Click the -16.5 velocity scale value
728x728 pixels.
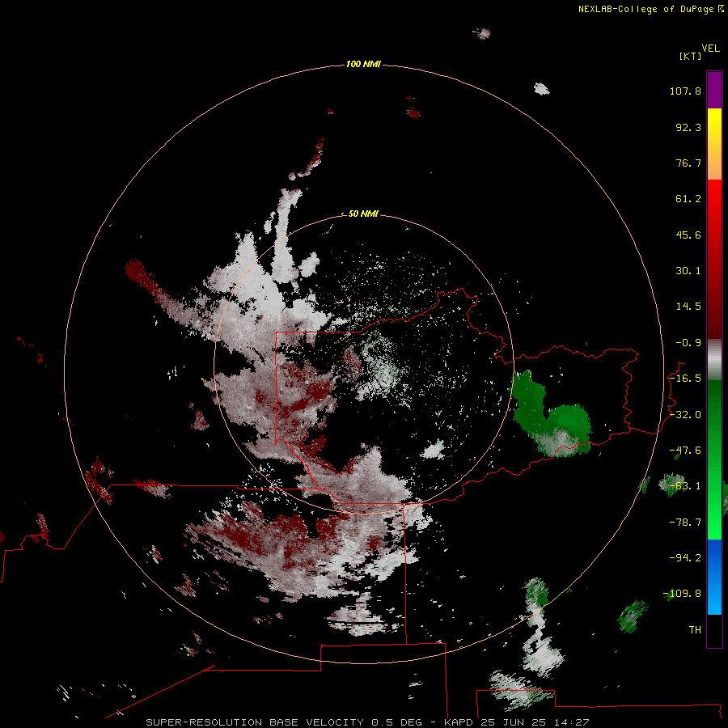[x=685, y=379]
